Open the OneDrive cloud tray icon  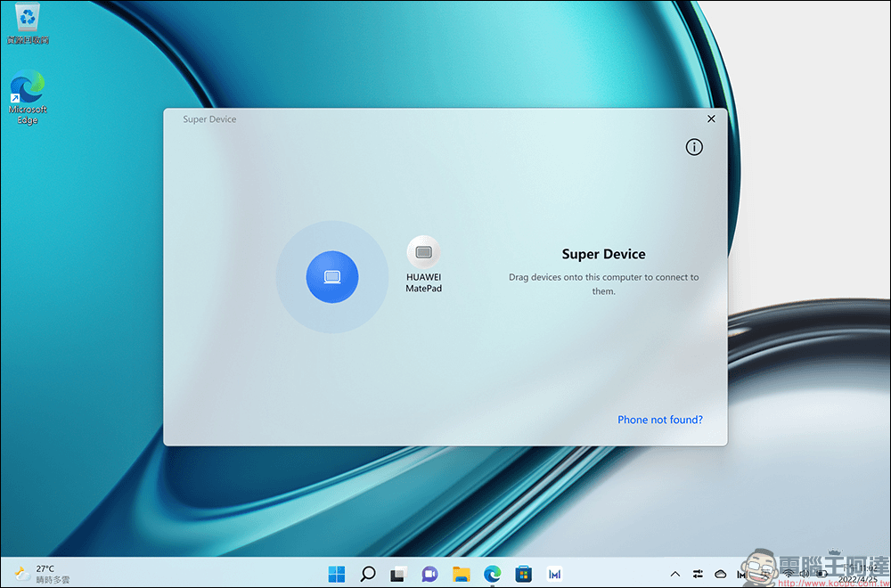tap(721, 575)
